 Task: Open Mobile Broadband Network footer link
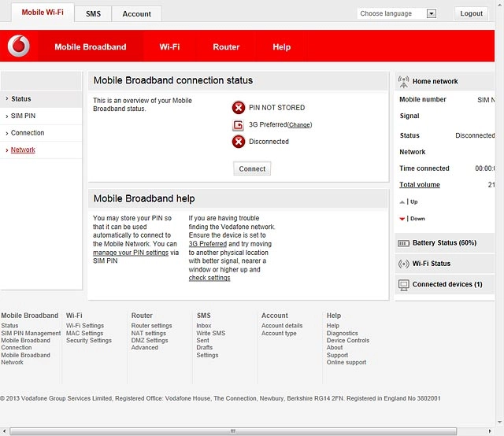25,359
